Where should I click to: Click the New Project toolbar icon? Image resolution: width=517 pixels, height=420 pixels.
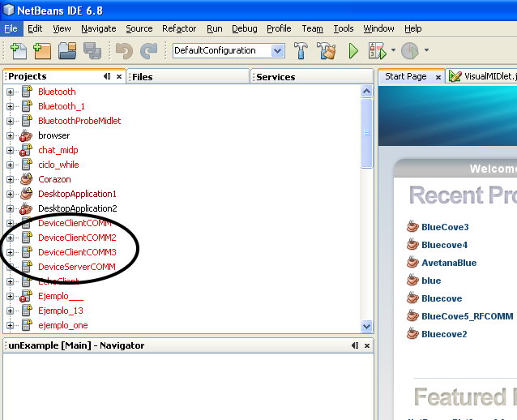click(42, 51)
